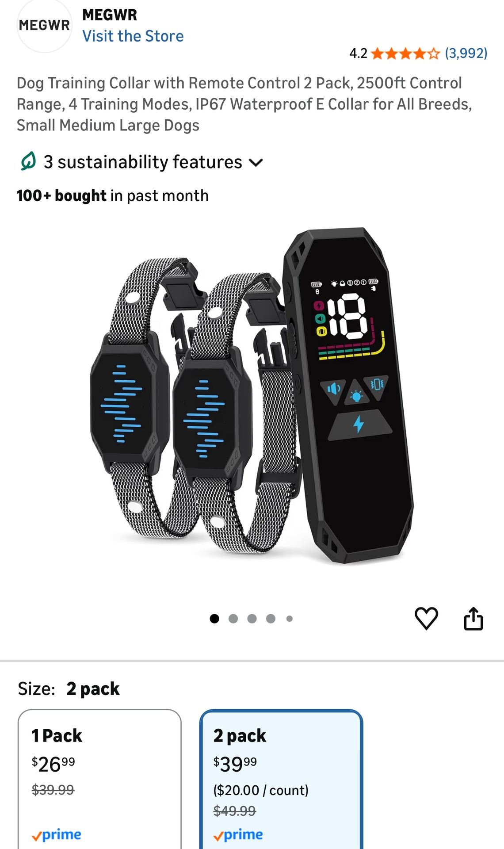Go to the third image dot
504x849 pixels.
pyautogui.click(x=252, y=619)
